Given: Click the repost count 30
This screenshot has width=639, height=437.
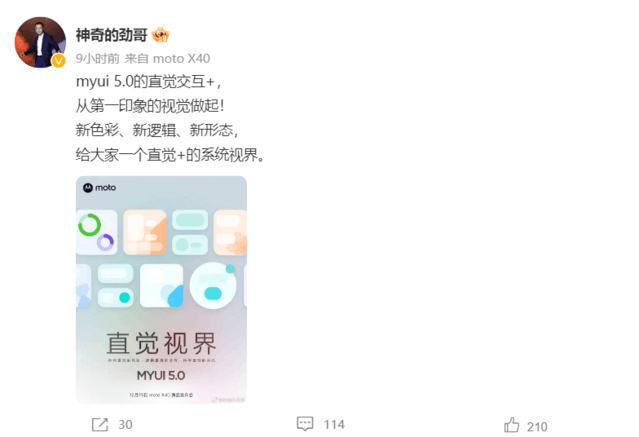Looking at the screenshot, I should [x=125, y=425].
